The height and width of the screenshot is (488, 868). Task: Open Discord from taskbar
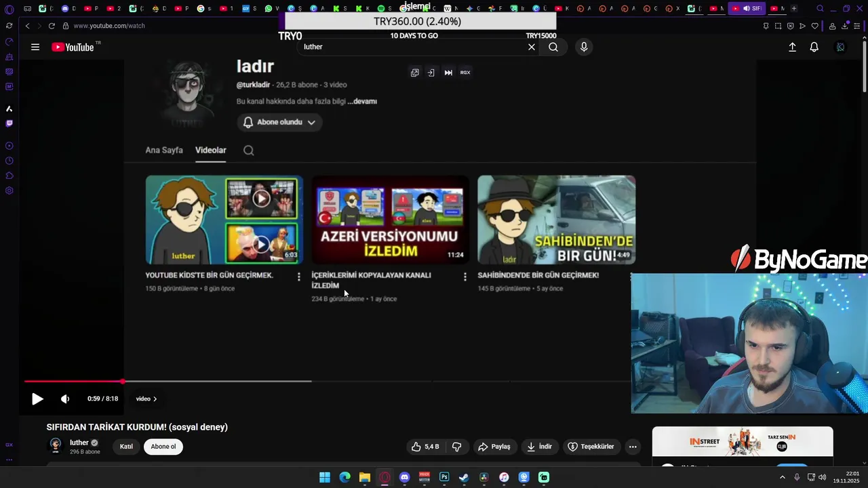(x=405, y=477)
